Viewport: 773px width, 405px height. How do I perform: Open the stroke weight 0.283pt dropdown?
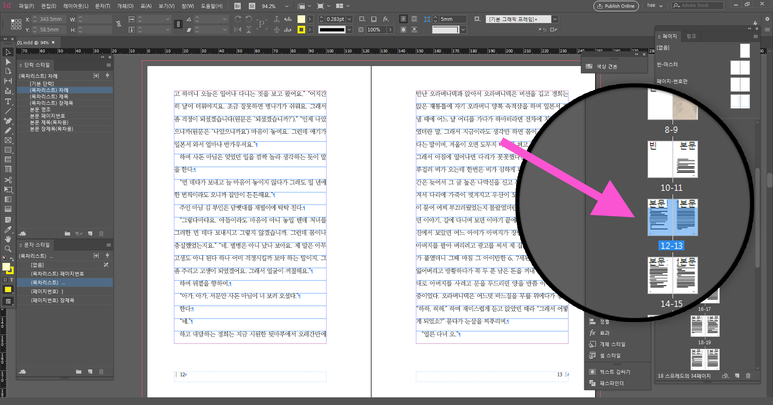point(350,19)
